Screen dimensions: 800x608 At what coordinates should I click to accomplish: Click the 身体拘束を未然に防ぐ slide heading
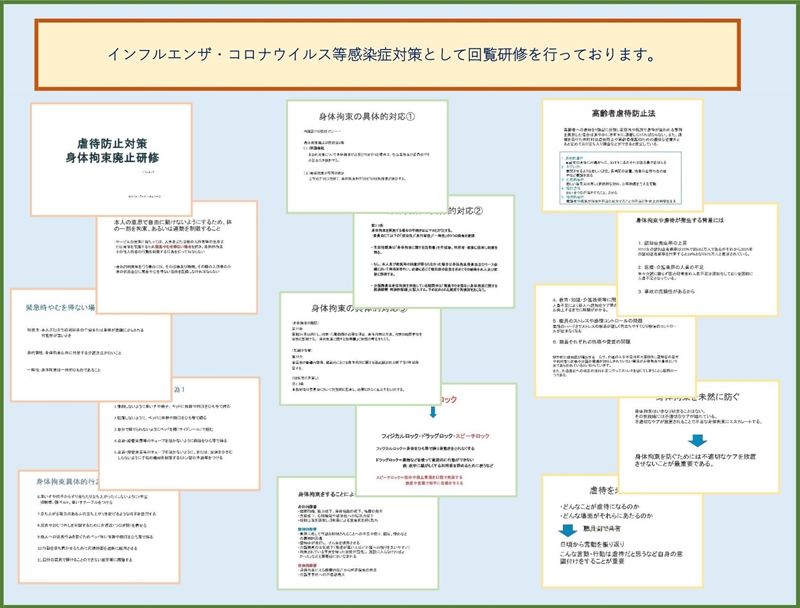[698, 397]
